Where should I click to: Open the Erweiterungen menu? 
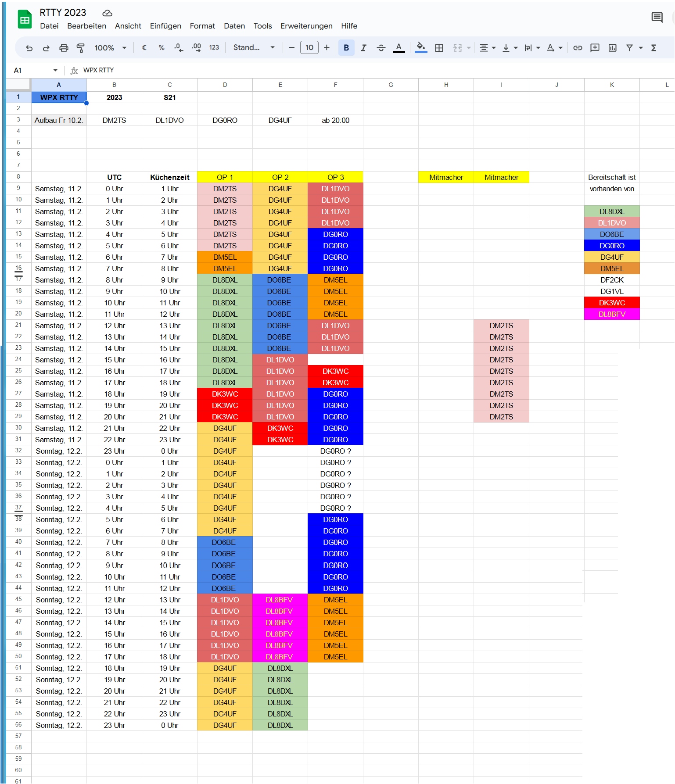click(x=306, y=26)
